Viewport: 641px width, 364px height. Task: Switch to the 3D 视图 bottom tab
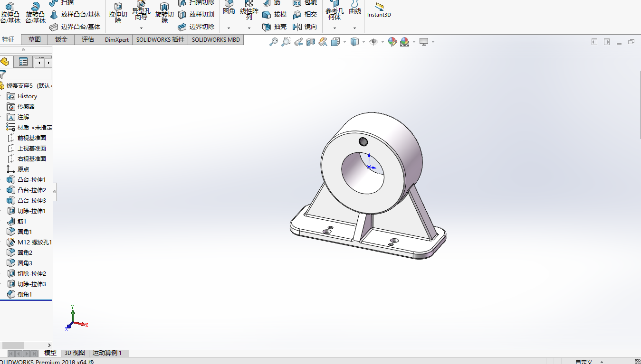point(75,353)
